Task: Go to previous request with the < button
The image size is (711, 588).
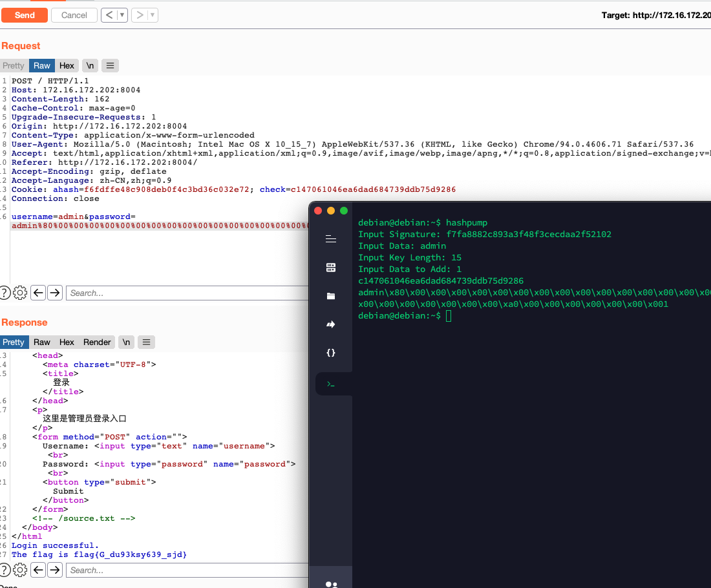Action: pyautogui.click(x=109, y=15)
